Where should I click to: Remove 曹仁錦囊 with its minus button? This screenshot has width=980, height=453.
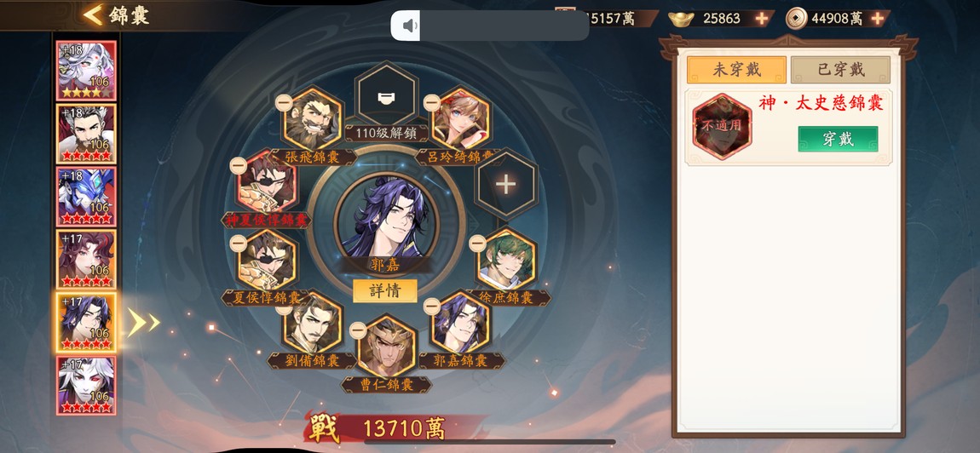pyautogui.click(x=358, y=330)
